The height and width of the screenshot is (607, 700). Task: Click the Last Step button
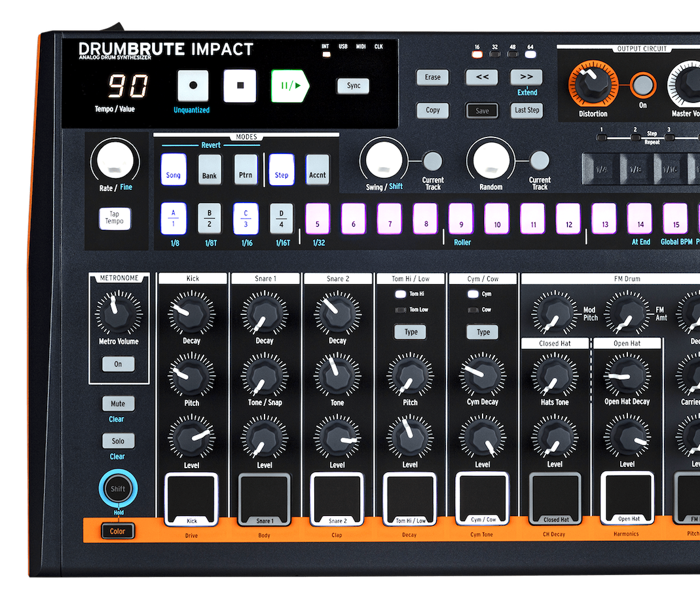point(526,110)
